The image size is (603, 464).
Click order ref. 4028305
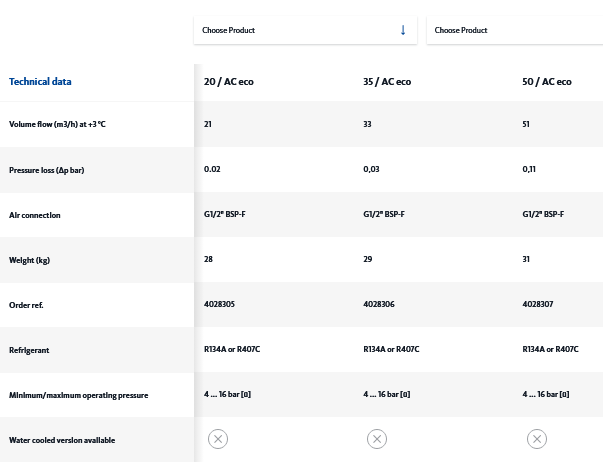point(219,304)
